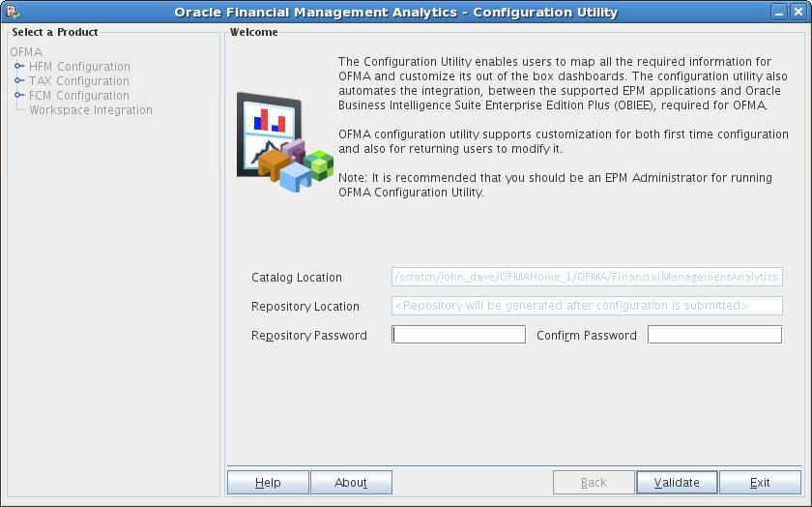This screenshot has height=507, width=812.
Task: Open the Help button
Action: point(268,483)
